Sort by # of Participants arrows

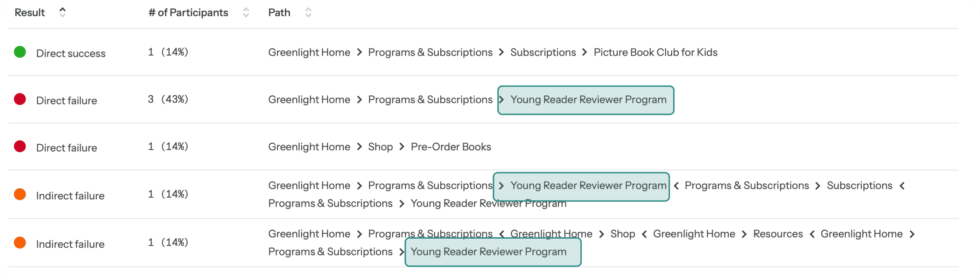[x=246, y=12]
